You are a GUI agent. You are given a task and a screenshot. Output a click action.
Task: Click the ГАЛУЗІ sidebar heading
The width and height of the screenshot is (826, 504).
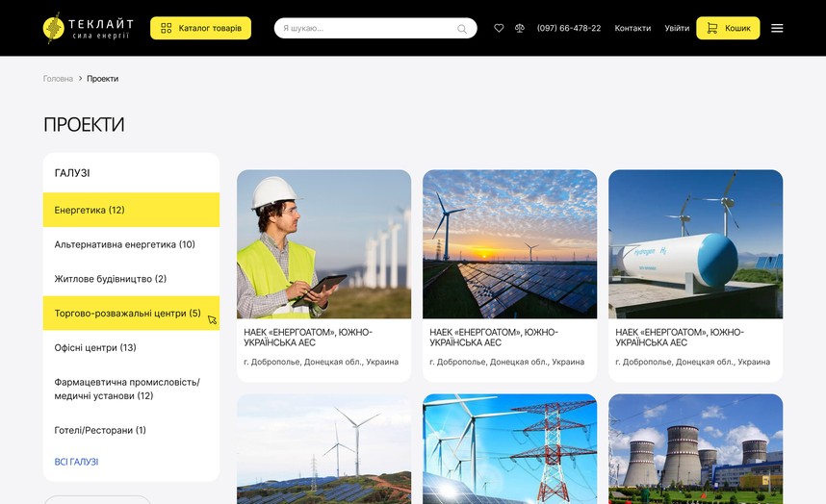click(x=72, y=173)
